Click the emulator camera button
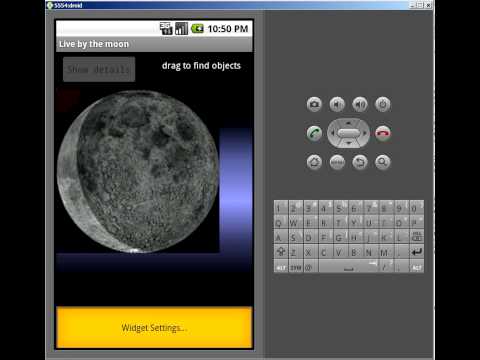 (314, 105)
